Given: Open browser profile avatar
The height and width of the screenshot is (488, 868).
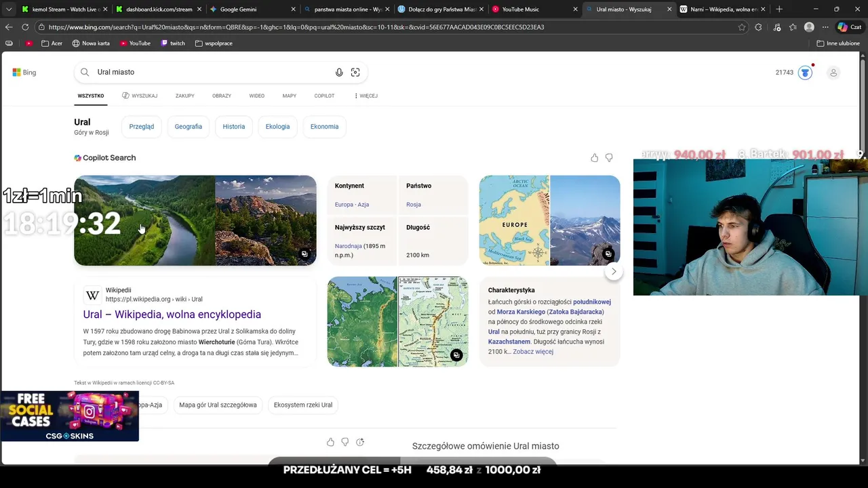Looking at the screenshot, I should [x=809, y=27].
